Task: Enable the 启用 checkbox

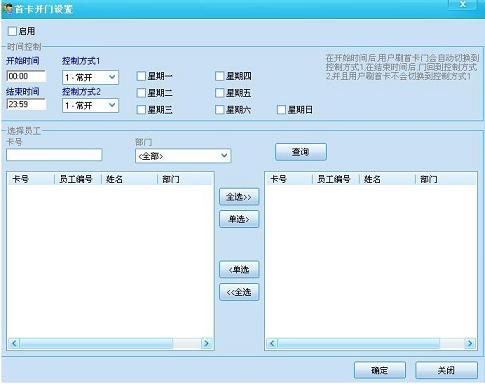Action: click(x=12, y=31)
